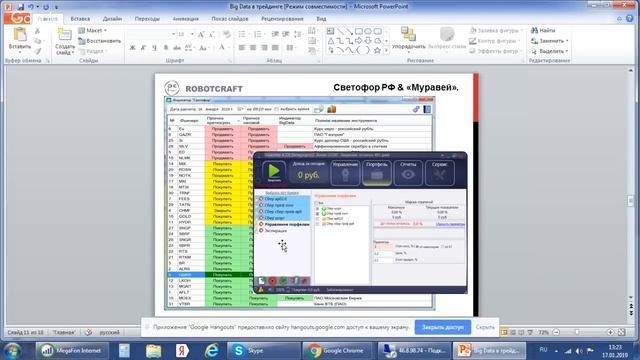Click the first input field under Параметры
The image size is (640, 360).
point(383,247)
